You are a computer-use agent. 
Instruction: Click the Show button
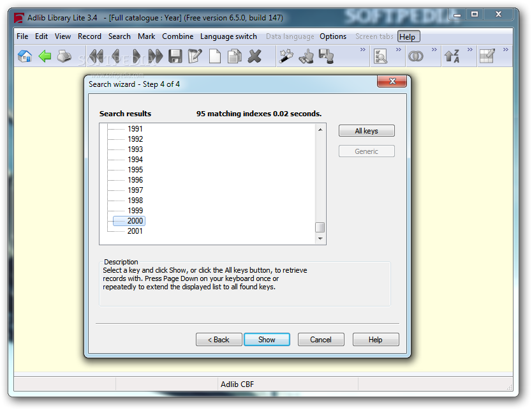click(267, 339)
